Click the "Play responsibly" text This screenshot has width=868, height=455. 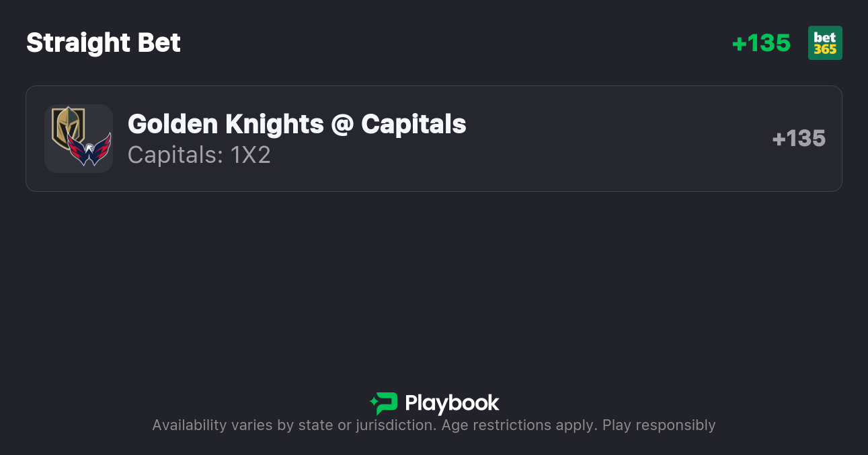coord(659,425)
